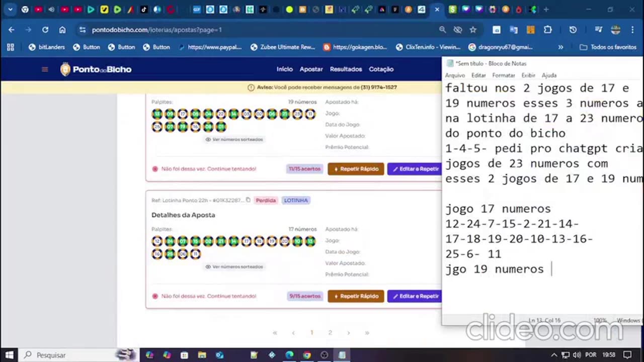The image size is (644, 362).
Task: Open Editar menu in Bloco de Notas
Action: (x=478, y=75)
